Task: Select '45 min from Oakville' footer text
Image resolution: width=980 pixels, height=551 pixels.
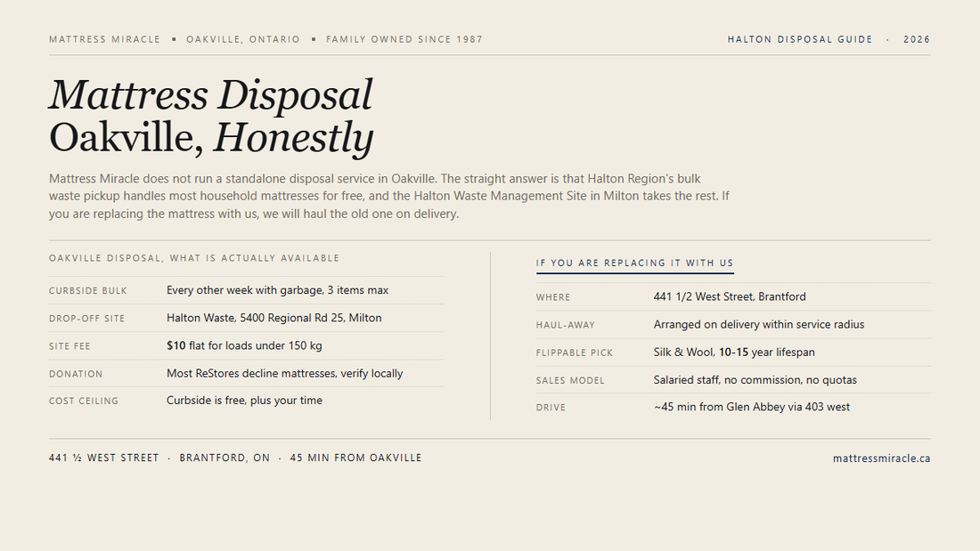Action: pos(355,458)
